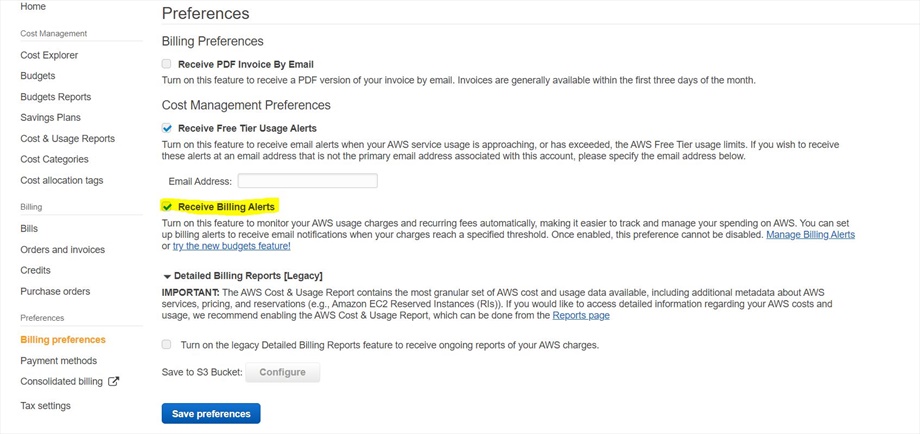Follow the try the new budgets feature link
This screenshot has height=434, width=920.
tap(231, 246)
